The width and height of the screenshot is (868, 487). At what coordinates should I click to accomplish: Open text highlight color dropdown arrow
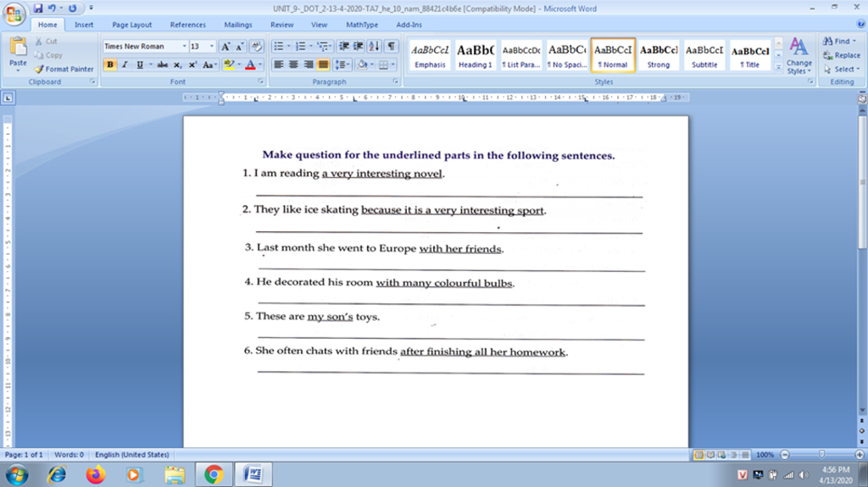(x=239, y=64)
